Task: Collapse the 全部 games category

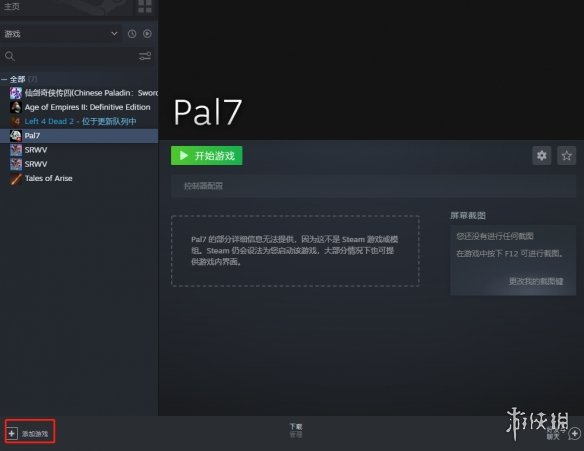Action: 4,79
